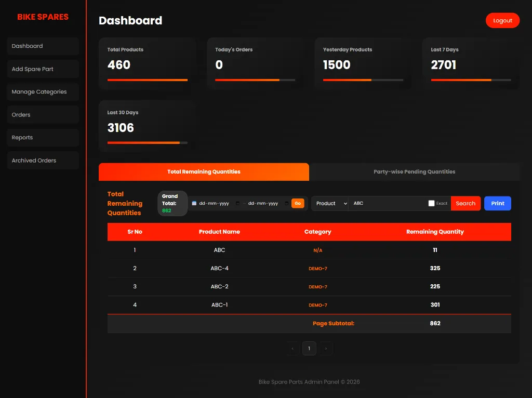Select page 1 in pagination
This screenshot has height=398, width=532.
[309, 349]
